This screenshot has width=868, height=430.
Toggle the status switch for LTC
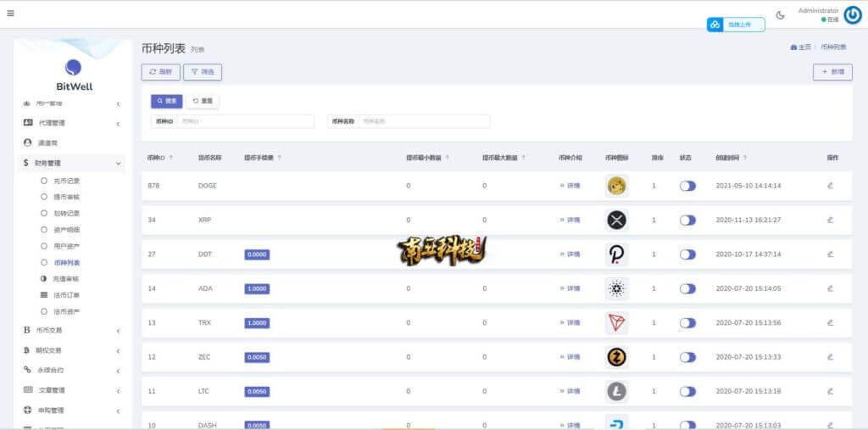687,392
